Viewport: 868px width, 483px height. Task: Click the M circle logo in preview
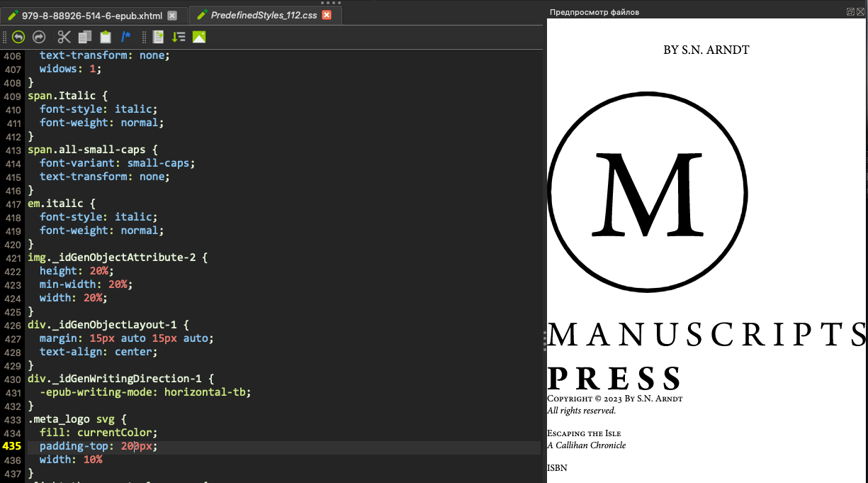[648, 191]
